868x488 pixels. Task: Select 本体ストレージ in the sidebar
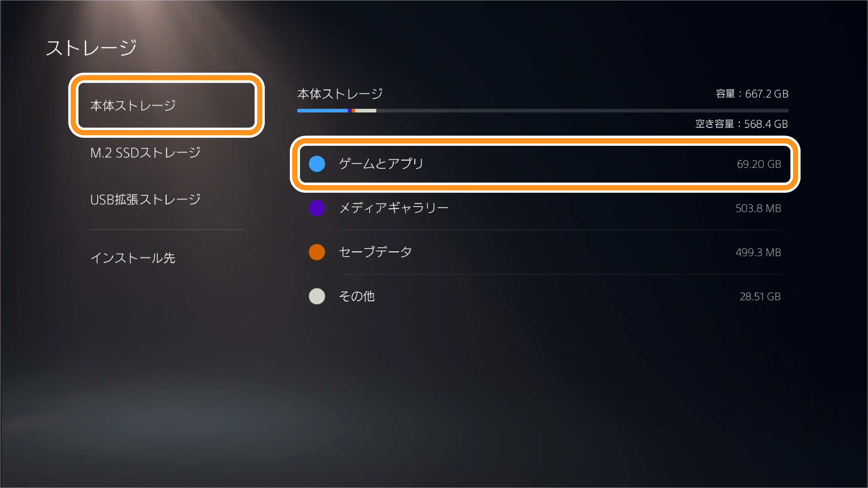pyautogui.click(x=166, y=105)
